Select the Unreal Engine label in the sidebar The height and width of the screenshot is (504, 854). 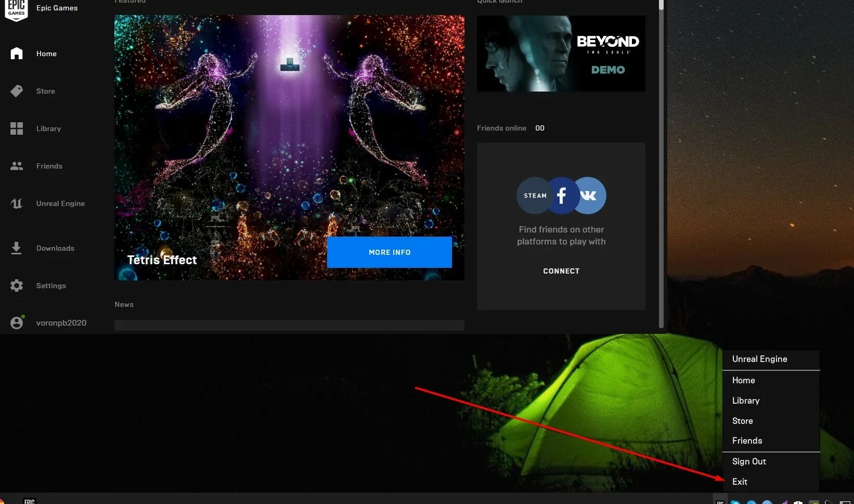60,203
